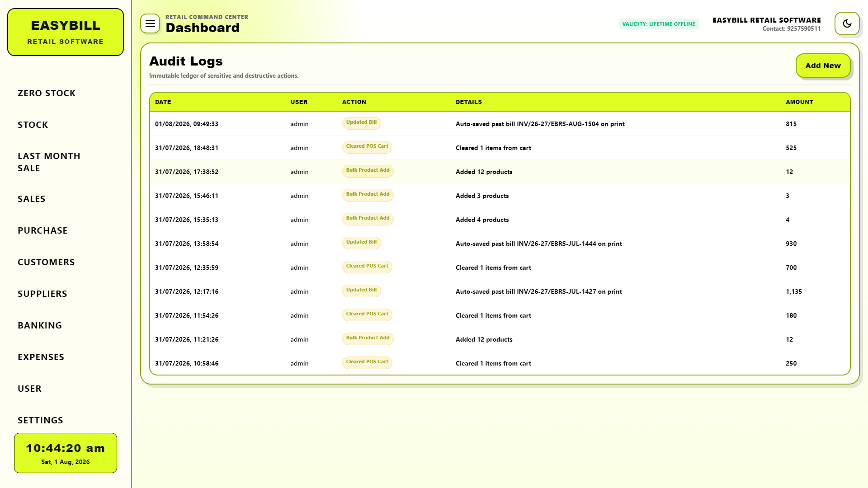Click the User column header
The image size is (868, 488).
coord(299,102)
